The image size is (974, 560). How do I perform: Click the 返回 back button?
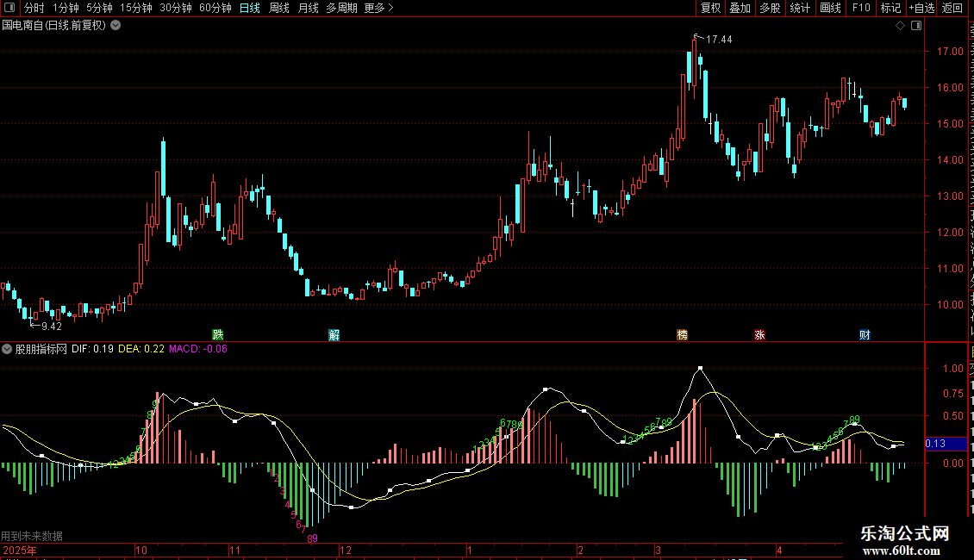pos(952,8)
